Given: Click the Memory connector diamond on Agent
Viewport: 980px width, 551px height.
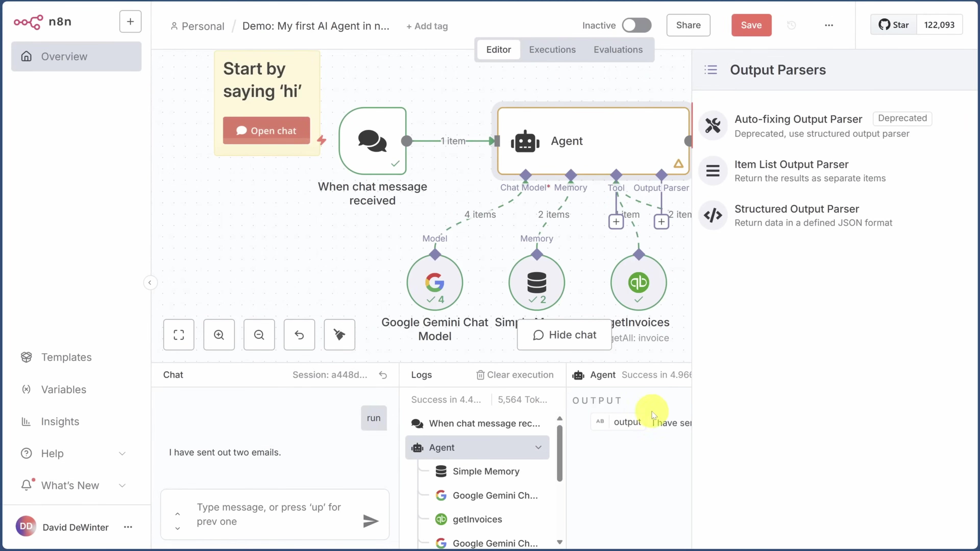Looking at the screenshot, I should [x=571, y=175].
